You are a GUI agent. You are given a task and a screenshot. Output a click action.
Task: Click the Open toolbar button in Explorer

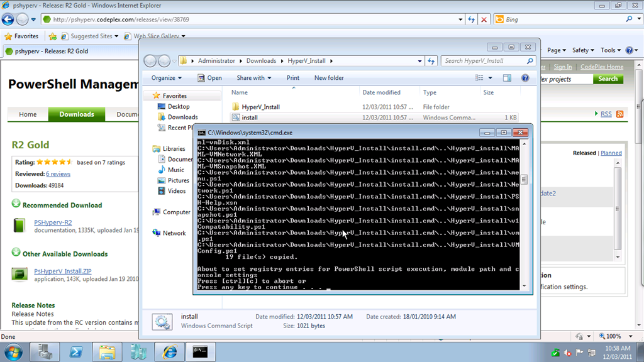(x=209, y=78)
